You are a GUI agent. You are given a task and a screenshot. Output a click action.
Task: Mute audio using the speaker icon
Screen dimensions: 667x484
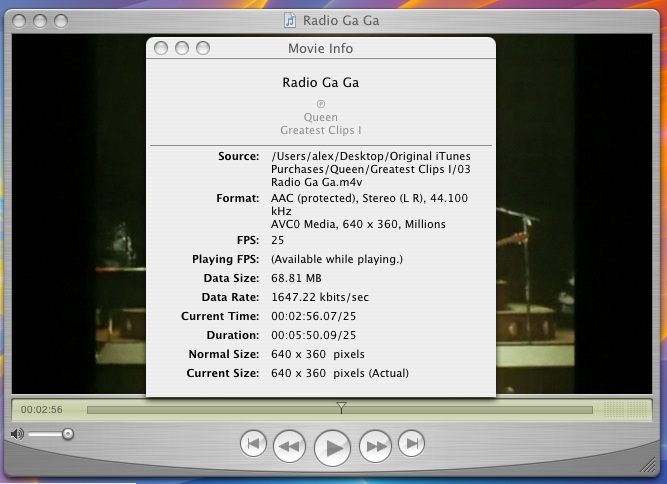[17, 434]
